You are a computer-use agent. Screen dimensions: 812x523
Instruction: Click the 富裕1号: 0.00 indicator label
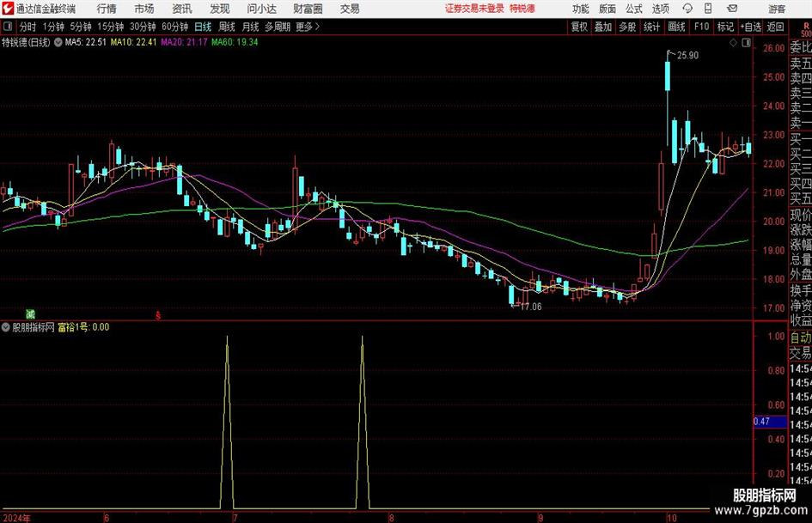(83, 327)
